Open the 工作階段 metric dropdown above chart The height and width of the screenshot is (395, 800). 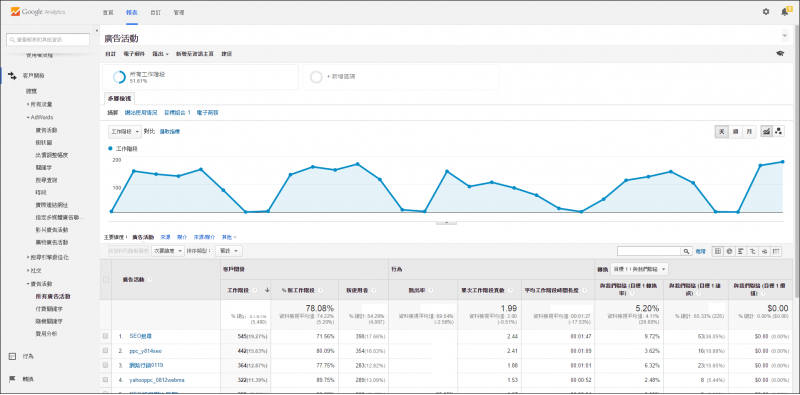124,131
